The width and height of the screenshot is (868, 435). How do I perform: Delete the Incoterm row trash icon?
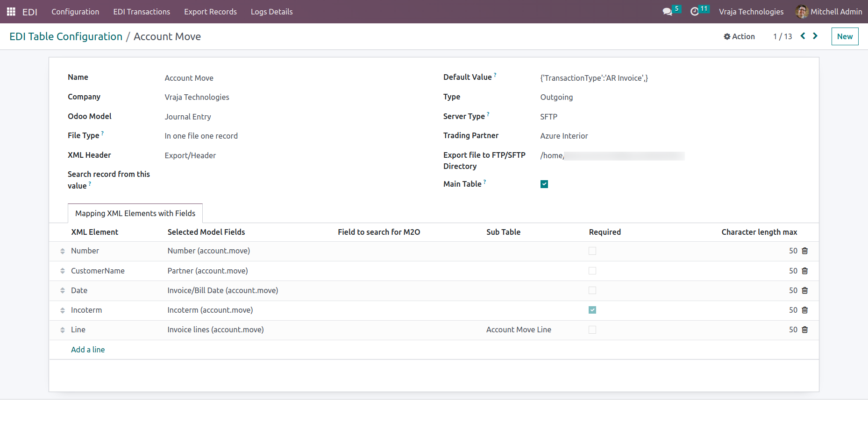tap(804, 310)
